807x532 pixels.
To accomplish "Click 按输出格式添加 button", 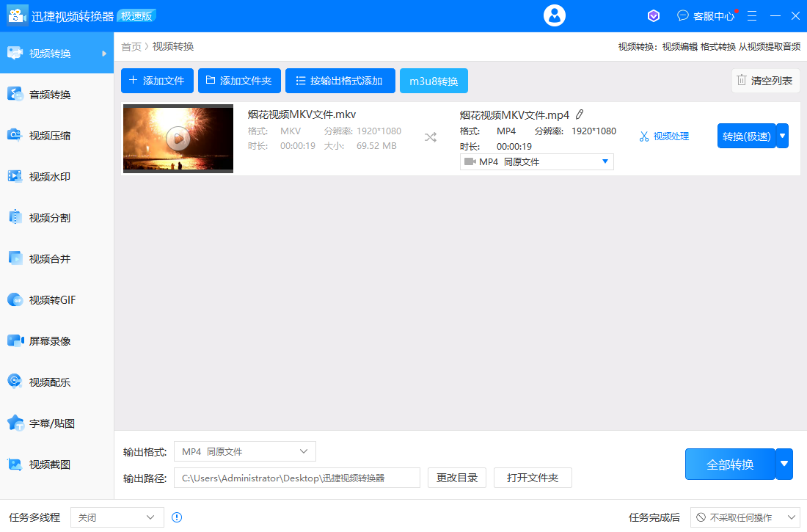I will pos(340,81).
